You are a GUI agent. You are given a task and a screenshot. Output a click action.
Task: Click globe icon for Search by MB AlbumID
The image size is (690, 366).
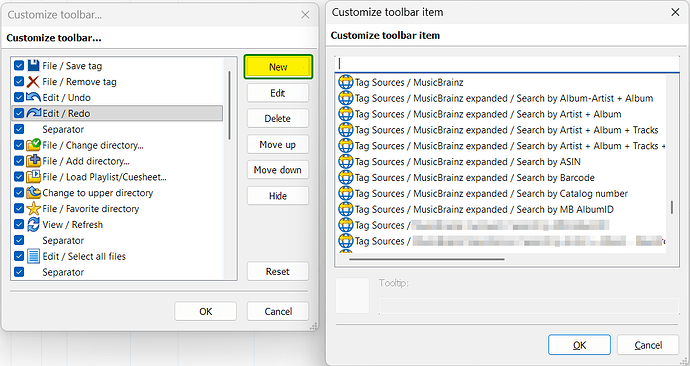coord(345,209)
